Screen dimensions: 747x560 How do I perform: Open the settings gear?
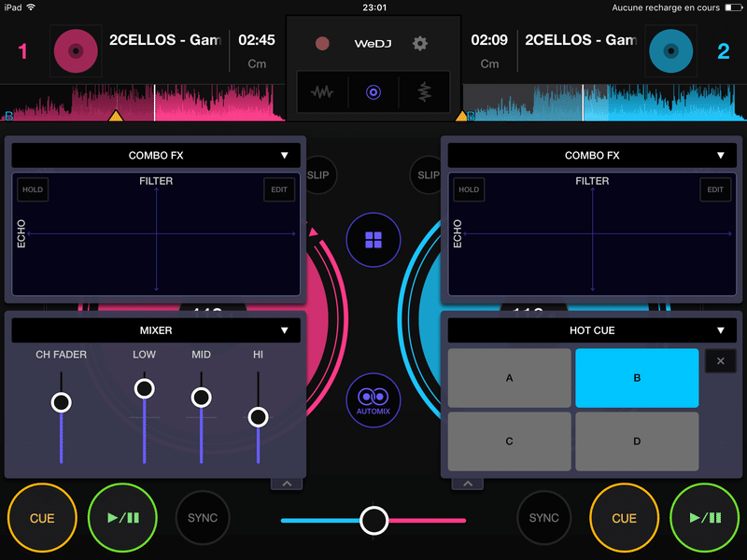(x=419, y=44)
